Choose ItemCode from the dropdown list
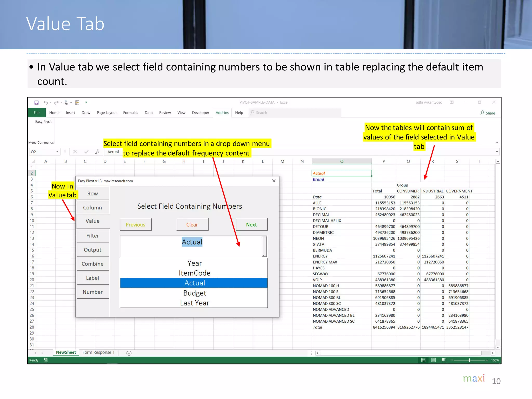Screen dimensions: 532x399 coord(194,273)
